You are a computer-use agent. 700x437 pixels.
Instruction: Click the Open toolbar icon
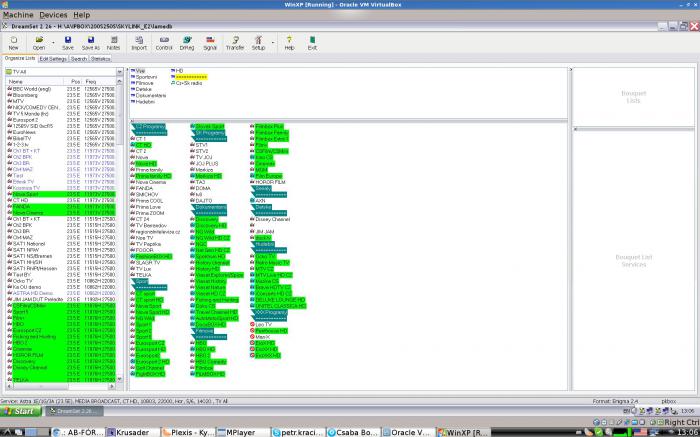(39, 43)
